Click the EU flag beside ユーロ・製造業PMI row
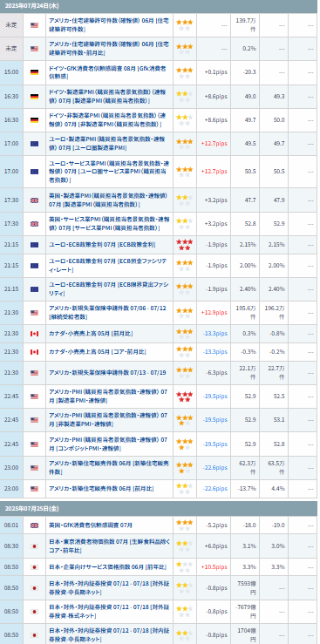The width and height of the screenshot is (320, 644). point(35,143)
